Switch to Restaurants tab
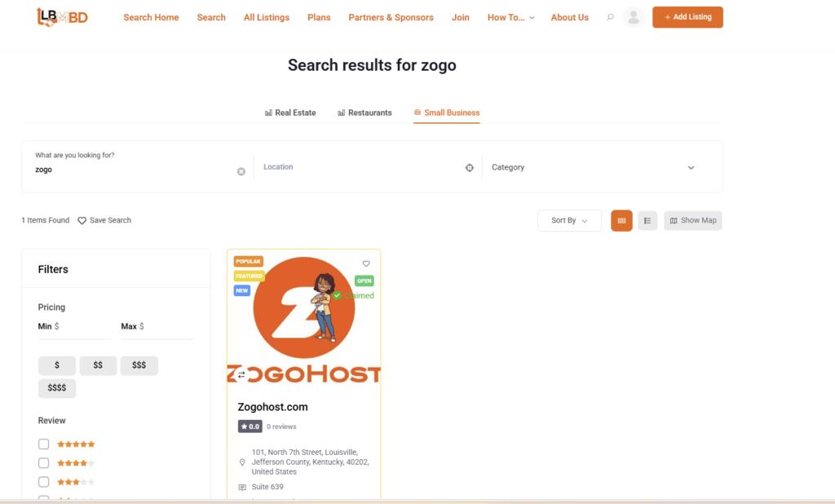The width and height of the screenshot is (835, 504). [x=364, y=113]
